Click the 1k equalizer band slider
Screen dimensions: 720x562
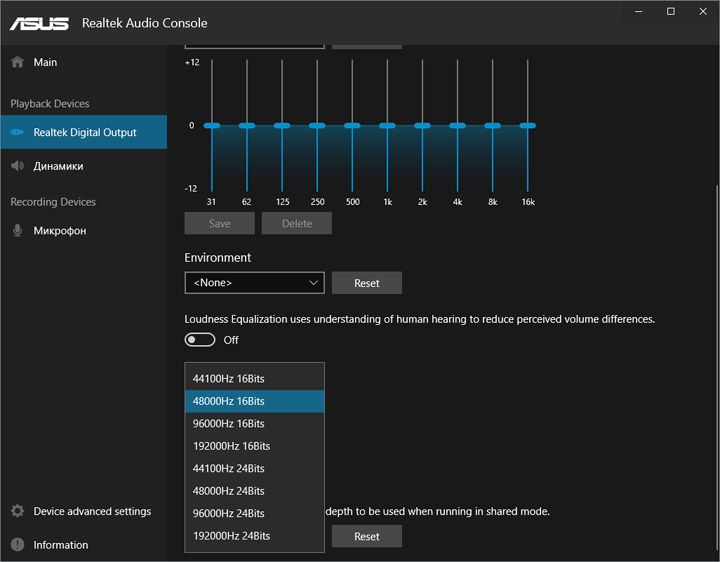(387, 126)
